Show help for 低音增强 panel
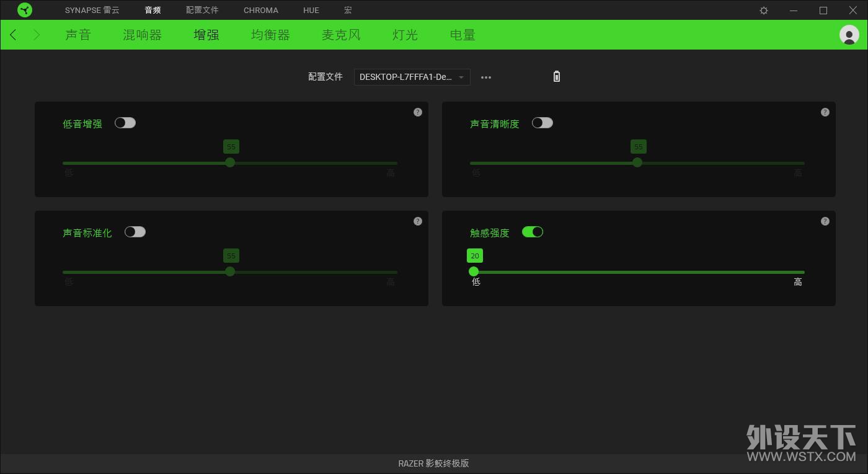This screenshot has width=868, height=474. pyautogui.click(x=418, y=112)
